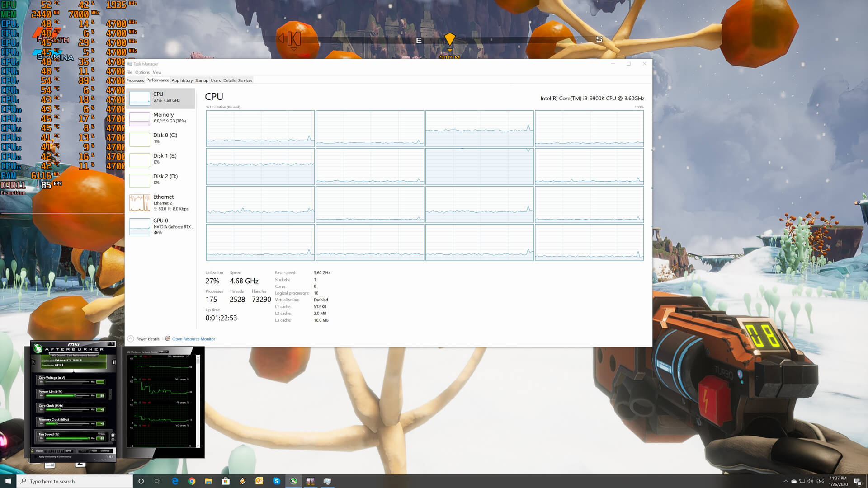Open Microsoft Store taskbar icon

tap(225, 481)
